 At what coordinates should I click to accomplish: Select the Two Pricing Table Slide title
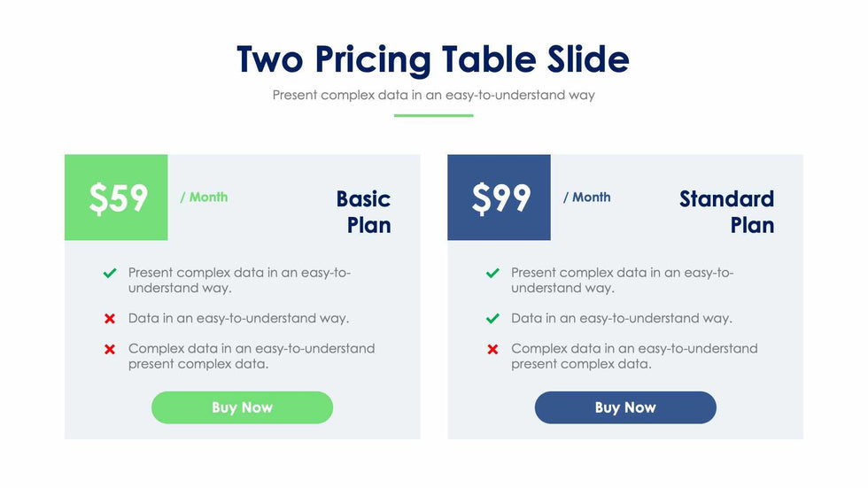[433, 59]
